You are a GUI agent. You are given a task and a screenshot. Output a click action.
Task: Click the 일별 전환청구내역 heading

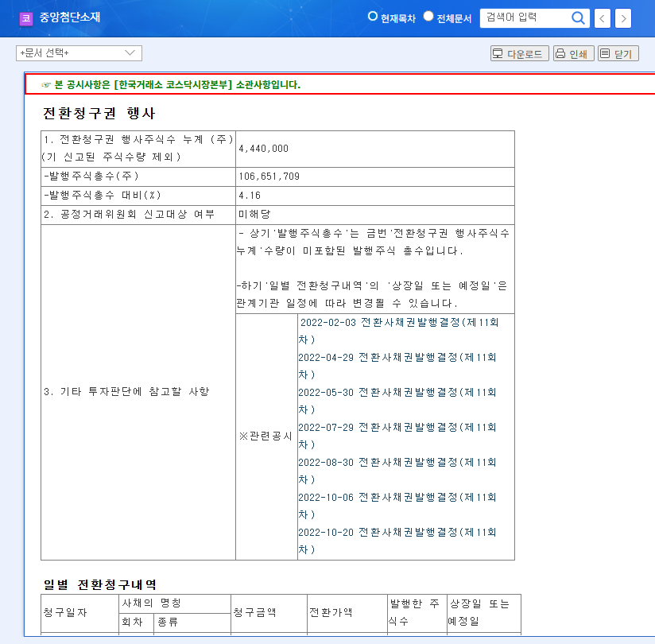click(100, 584)
